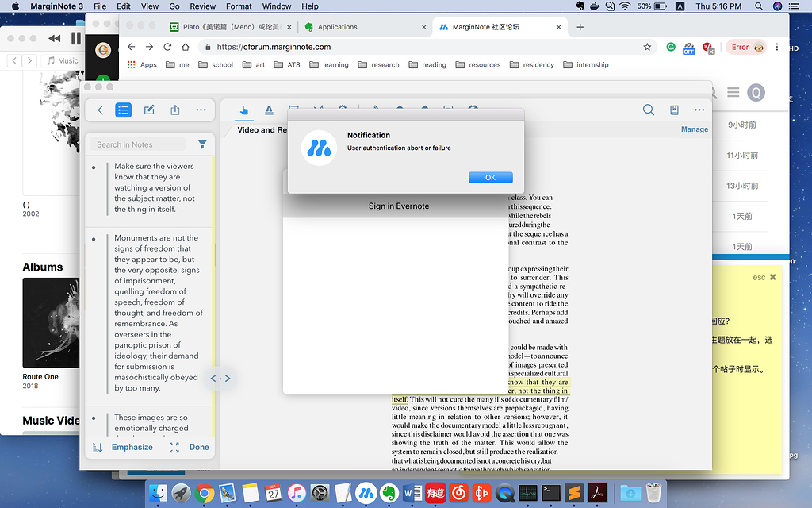This screenshot has height=508, width=812.
Task: Switch to the Applications browser tab
Action: [x=337, y=27]
